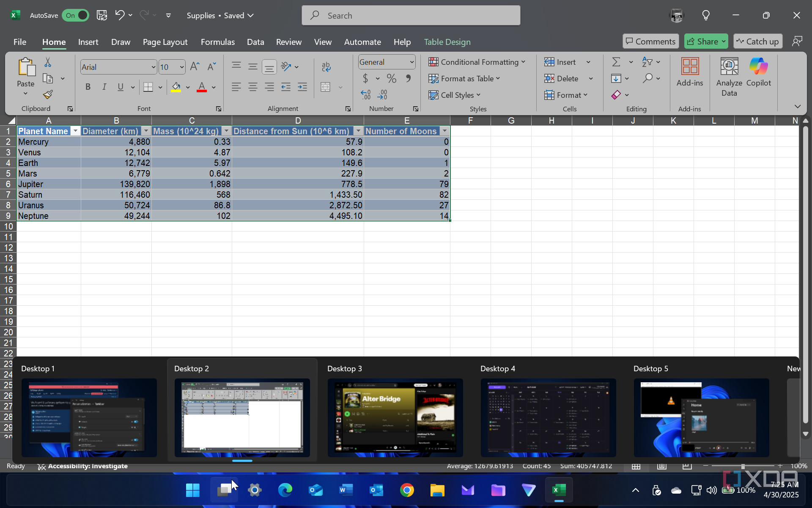The image size is (812, 508).
Task: Open the Add-ins gallery
Action: pos(690,72)
